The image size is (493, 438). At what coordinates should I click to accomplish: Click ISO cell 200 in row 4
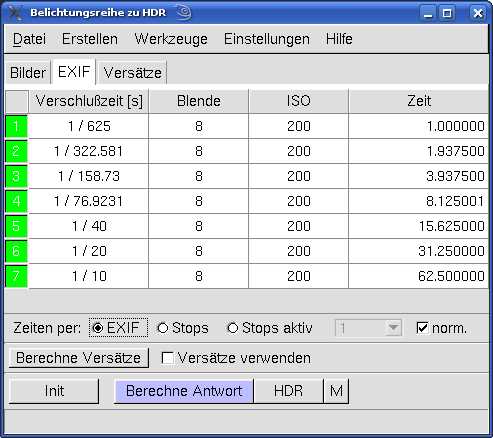click(x=299, y=201)
